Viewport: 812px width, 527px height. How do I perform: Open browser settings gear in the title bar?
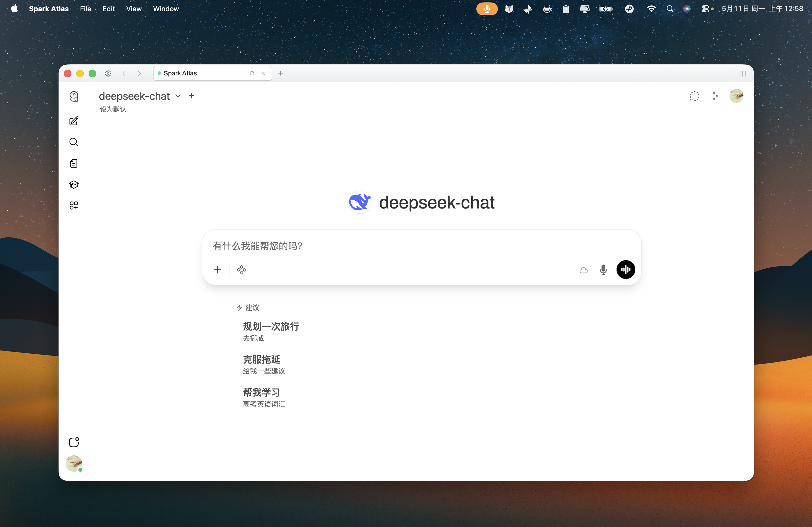[x=108, y=73]
